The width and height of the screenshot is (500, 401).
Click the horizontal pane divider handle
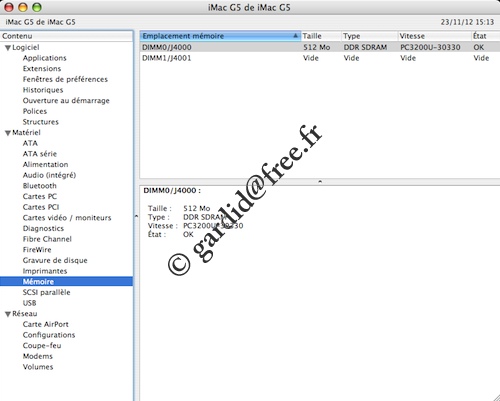[320, 182]
